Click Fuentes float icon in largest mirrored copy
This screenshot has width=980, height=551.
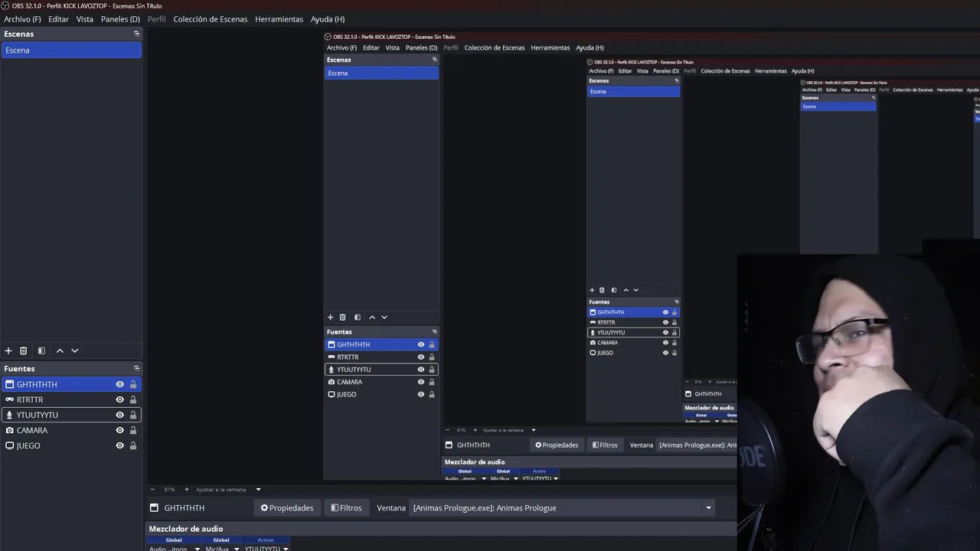(x=434, y=331)
